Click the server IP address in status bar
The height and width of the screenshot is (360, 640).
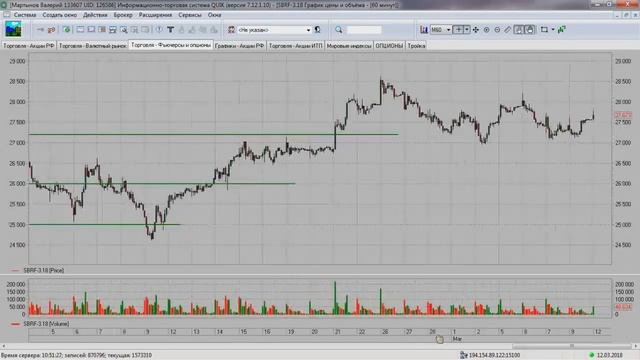click(x=494, y=356)
